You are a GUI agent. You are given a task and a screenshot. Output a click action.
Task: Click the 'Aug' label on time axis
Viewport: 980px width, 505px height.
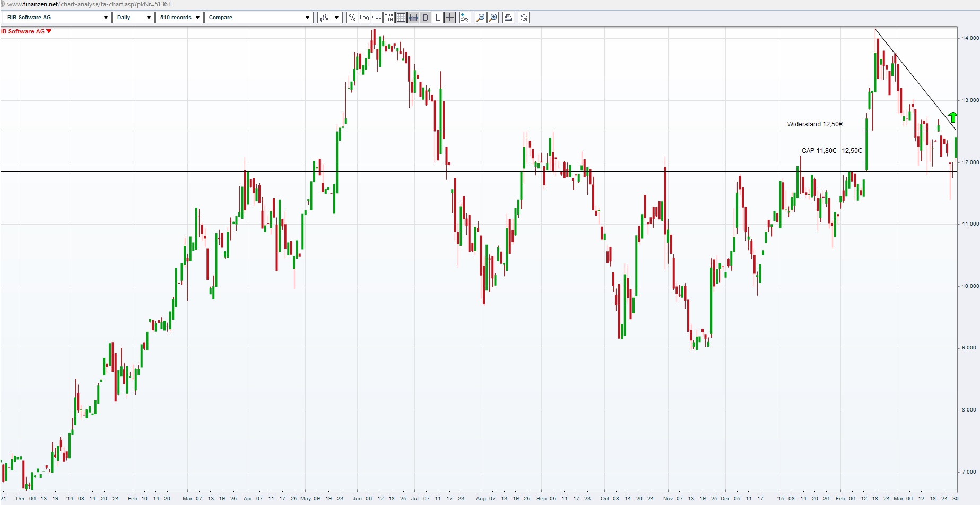(481, 499)
